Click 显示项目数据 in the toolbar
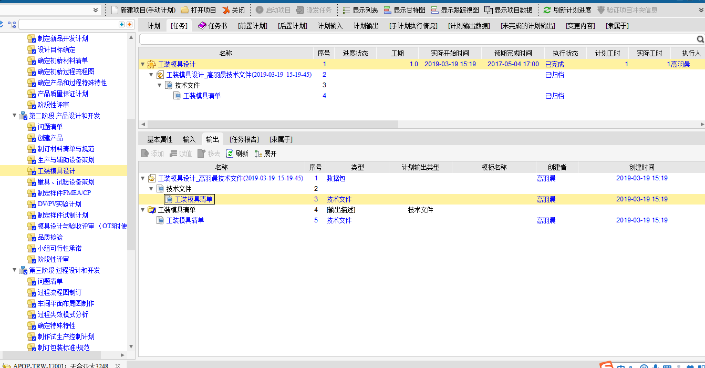 (508, 10)
